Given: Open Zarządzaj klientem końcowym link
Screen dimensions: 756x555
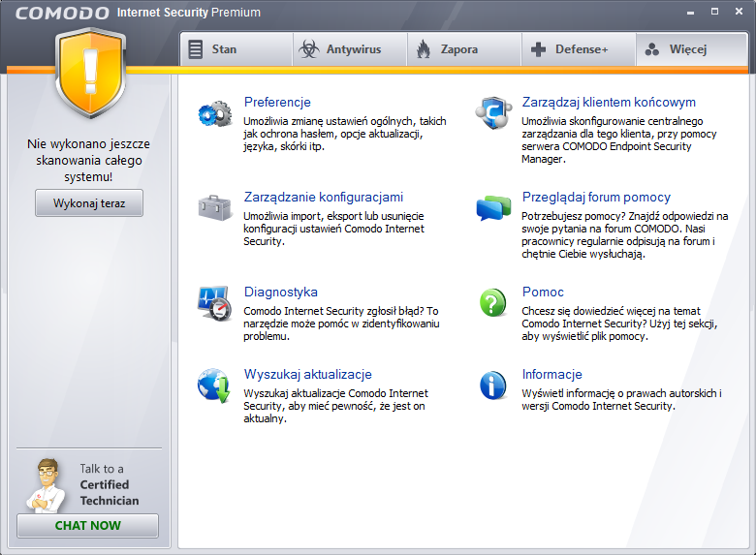Looking at the screenshot, I should click(x=609, y=102).
